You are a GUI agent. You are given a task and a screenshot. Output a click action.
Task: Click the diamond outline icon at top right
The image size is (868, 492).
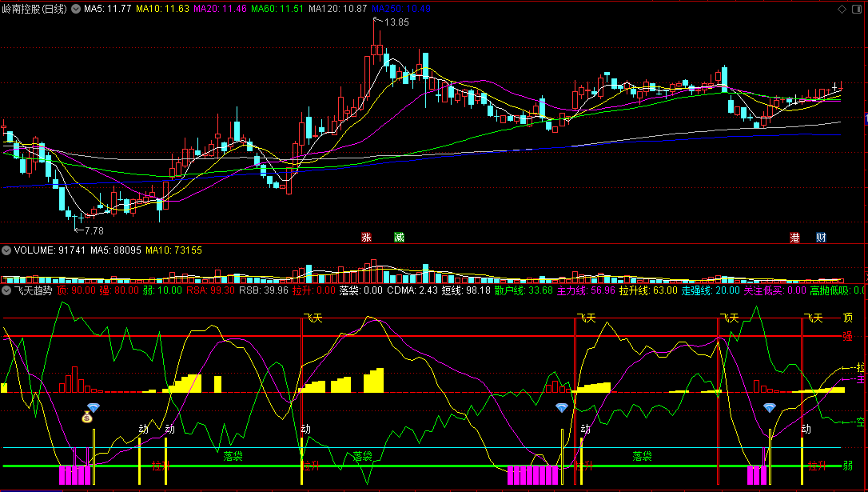842,9
